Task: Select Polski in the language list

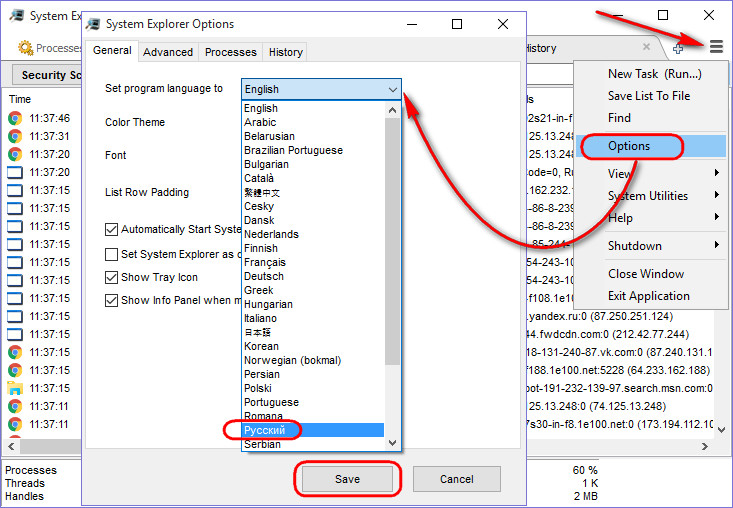Action: coord(313,388)
